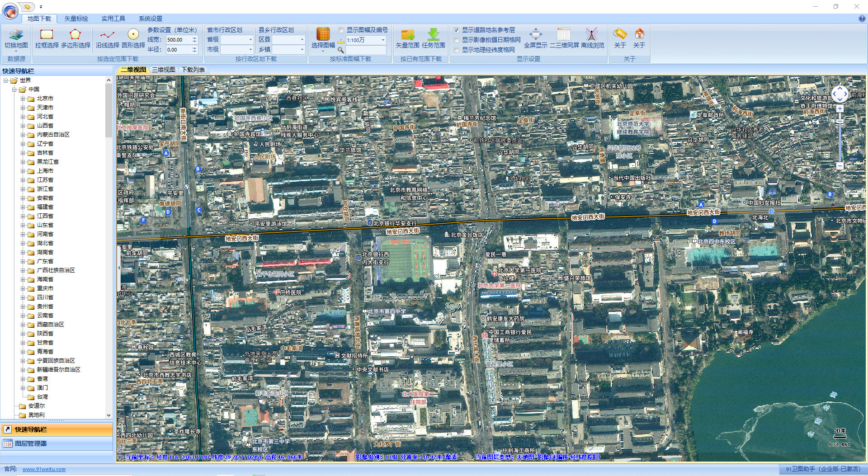Select 新疆维吾尔自治区 in the tree
The width and height of the screenshot is (868, 476).
59,370
